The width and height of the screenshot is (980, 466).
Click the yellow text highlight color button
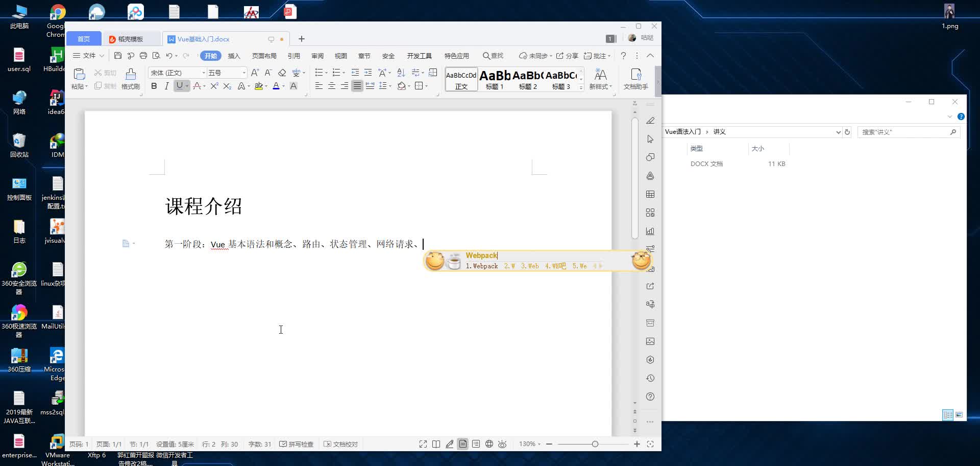tap(259, 86)
